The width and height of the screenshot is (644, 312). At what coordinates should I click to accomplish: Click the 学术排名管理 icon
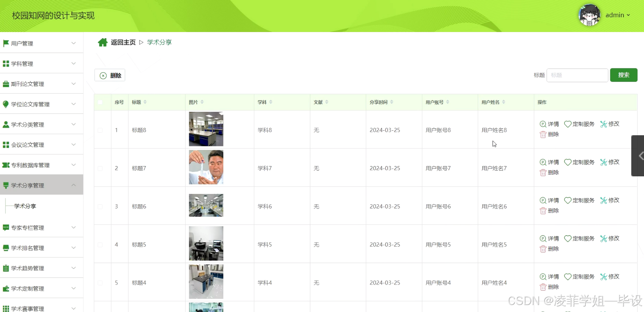tap(6, 248)
